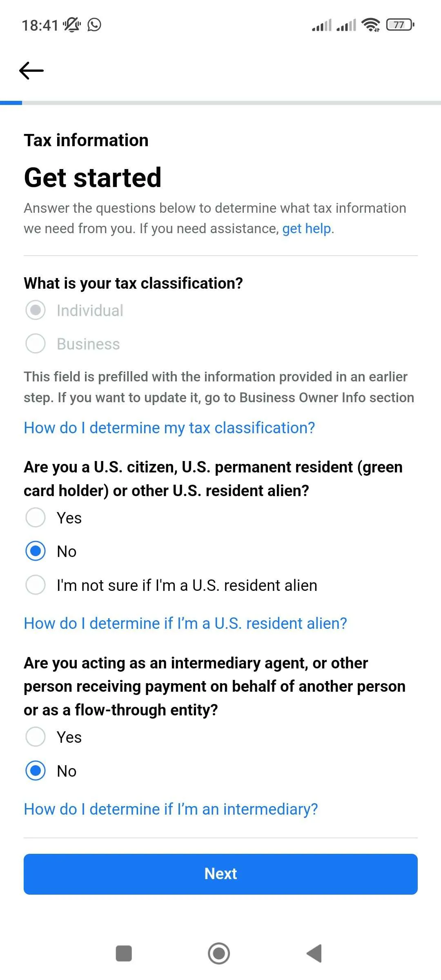Tap the WhatsApp notification icon in status bar
The width and height of the screenshot is (441, 980).
click(94, 25)
